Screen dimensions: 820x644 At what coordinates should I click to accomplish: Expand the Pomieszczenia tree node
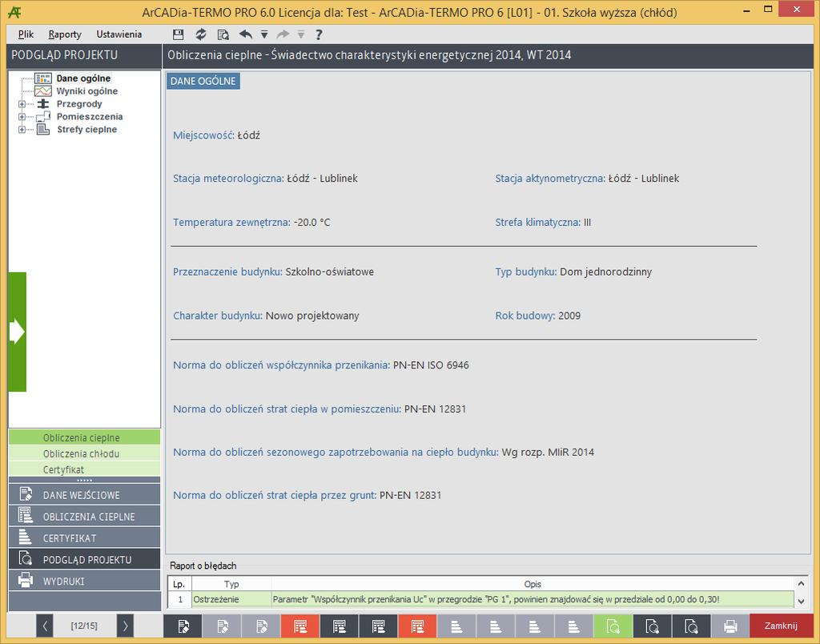point(22,117)
